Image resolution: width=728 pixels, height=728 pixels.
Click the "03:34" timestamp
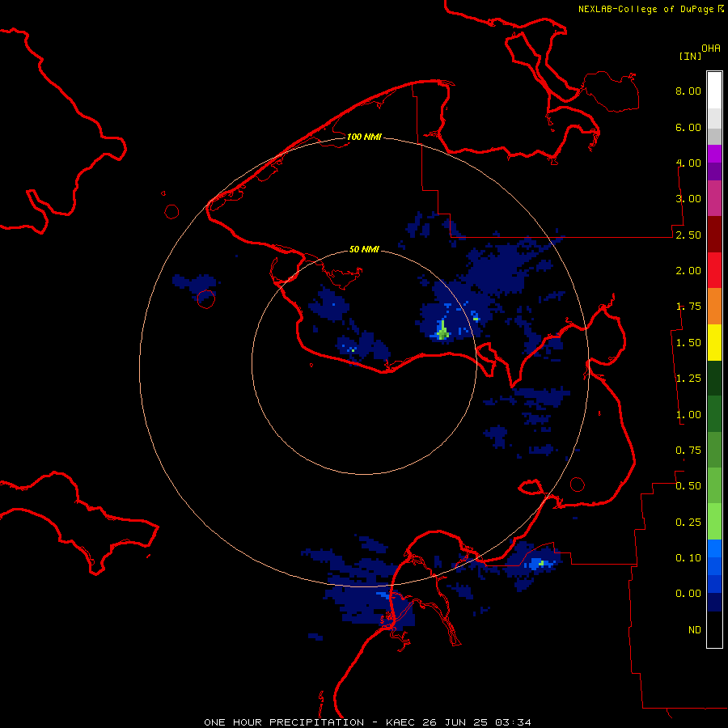tap(513, 722)
